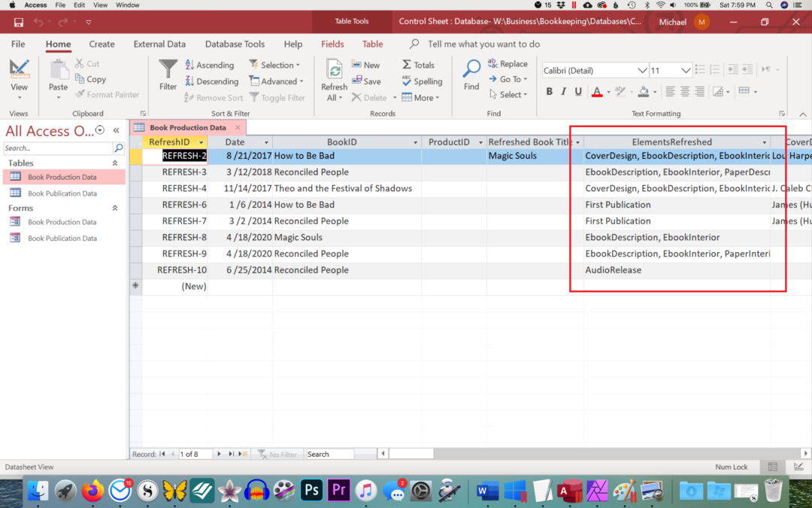Open the File ribbon tab
This screenshot has width=812, height=508.
pos(18,44)
